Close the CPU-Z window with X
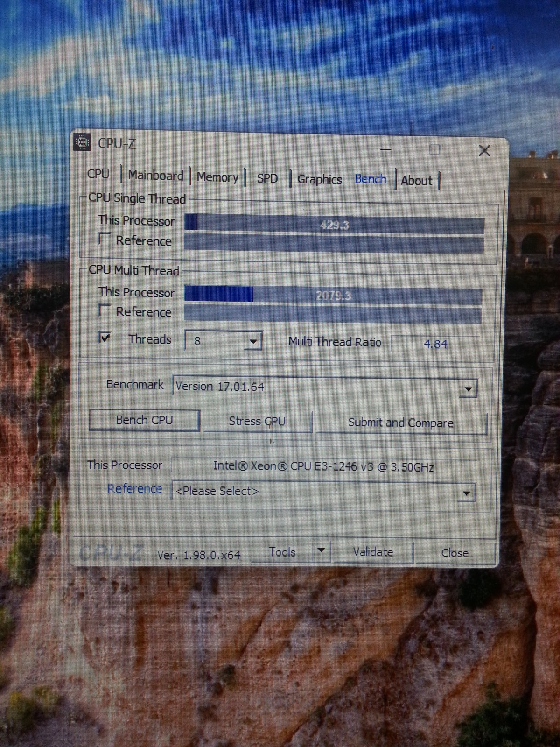Viewport: 560px width, 747px height. (484, 150)
